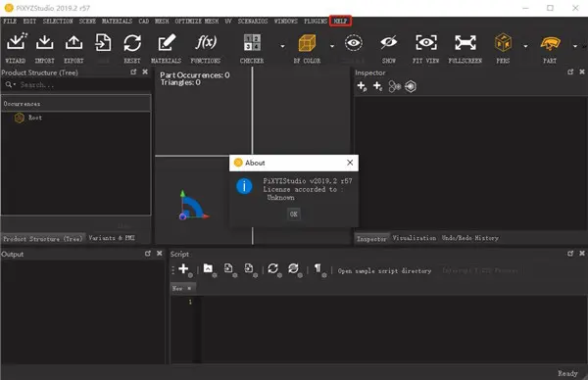Click the second plus icon in Inspector

[377, 86]
